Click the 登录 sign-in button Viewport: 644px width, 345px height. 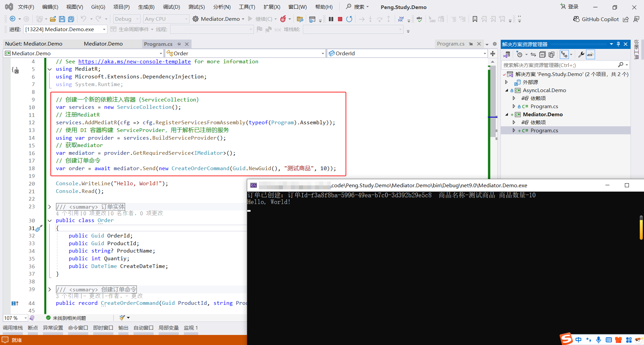[x=570, y=7]
